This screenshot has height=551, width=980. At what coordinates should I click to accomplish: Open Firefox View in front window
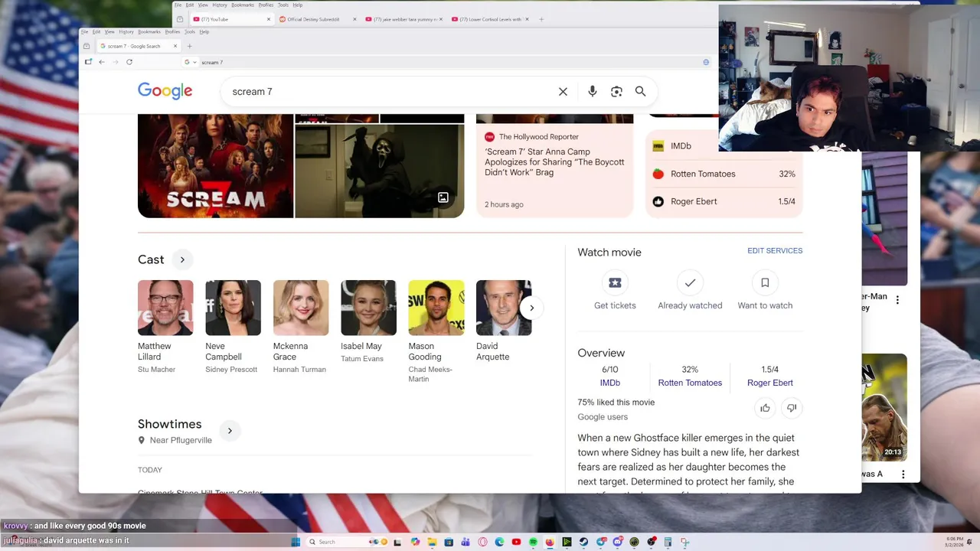(x=87, y=46)
